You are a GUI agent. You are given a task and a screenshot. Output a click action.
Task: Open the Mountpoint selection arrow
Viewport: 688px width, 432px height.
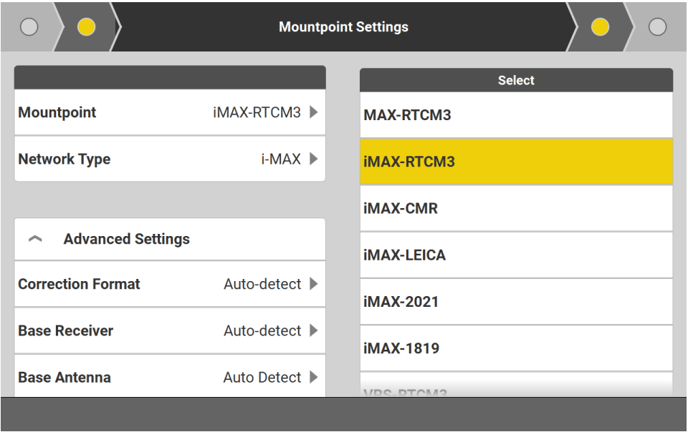[313, 113]
